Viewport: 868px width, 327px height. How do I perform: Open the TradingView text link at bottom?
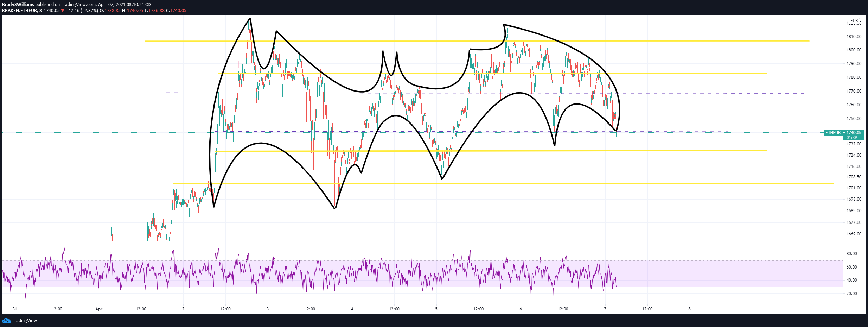coord(24,320)
